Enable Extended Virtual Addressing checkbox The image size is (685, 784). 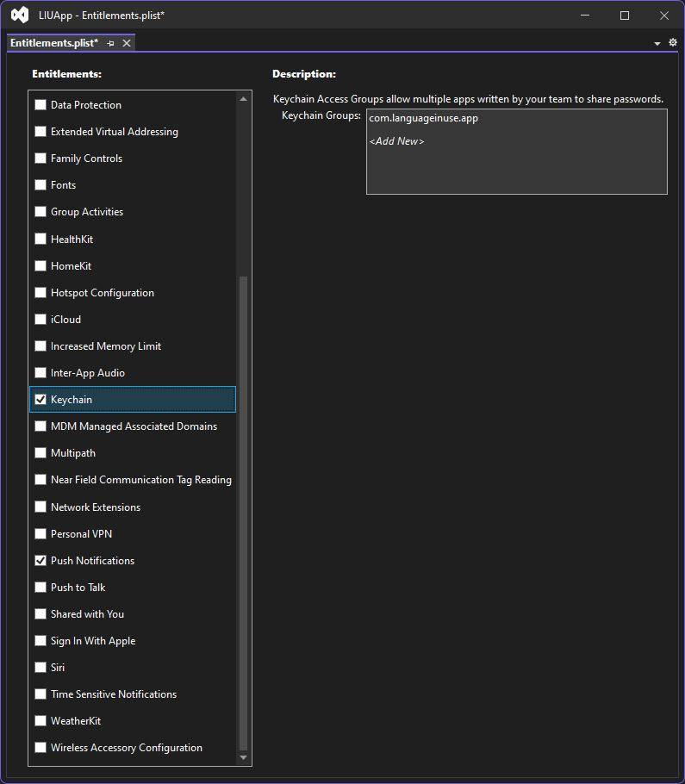coord(40,132)
